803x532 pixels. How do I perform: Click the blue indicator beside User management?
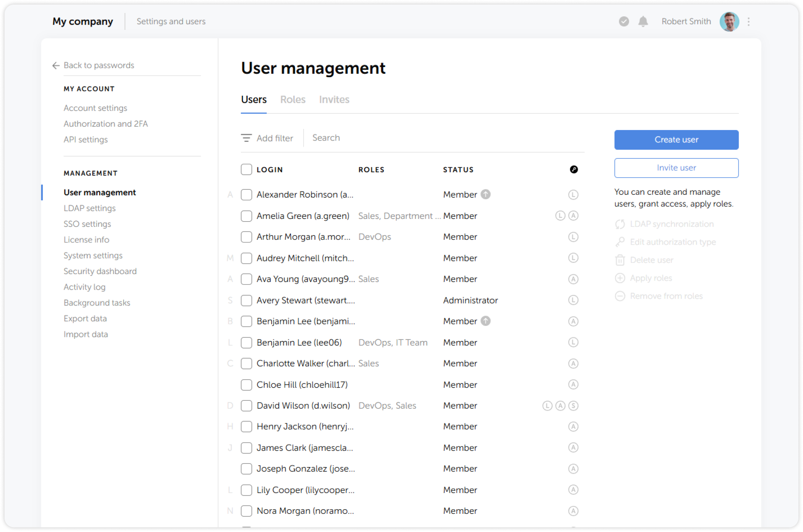(43, 192)
